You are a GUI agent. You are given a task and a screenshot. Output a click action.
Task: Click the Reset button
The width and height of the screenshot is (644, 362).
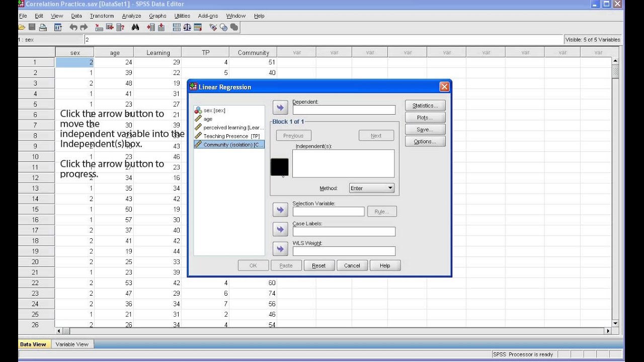tap(319, 265)
